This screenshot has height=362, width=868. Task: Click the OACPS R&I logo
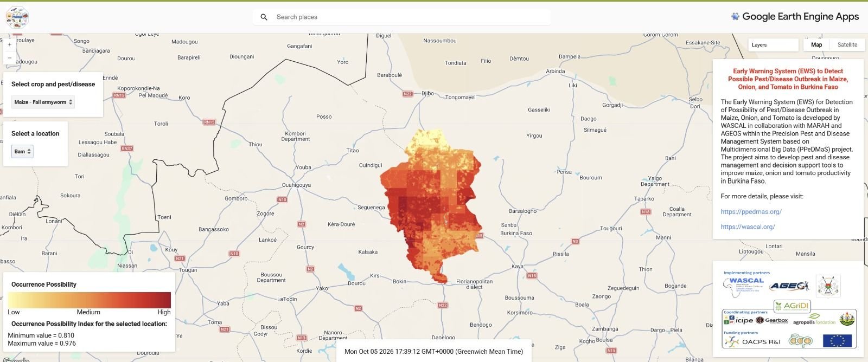coord(754,341)
